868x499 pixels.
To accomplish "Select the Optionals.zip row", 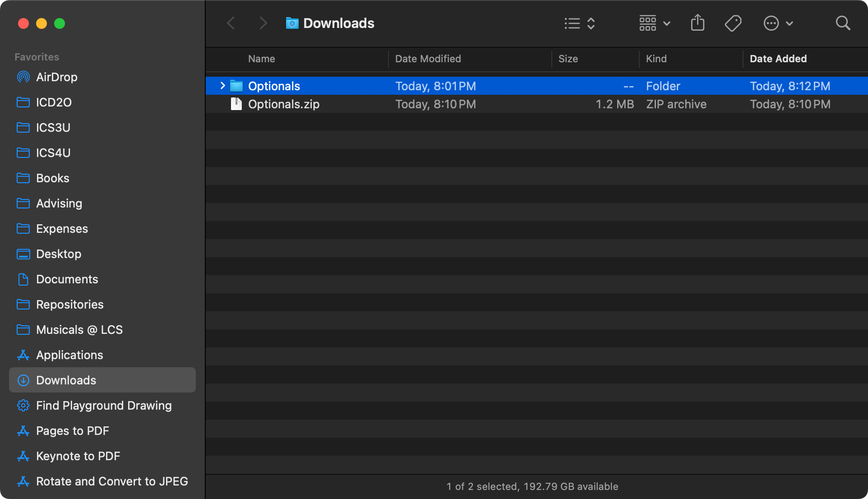I will coord(451,104).
